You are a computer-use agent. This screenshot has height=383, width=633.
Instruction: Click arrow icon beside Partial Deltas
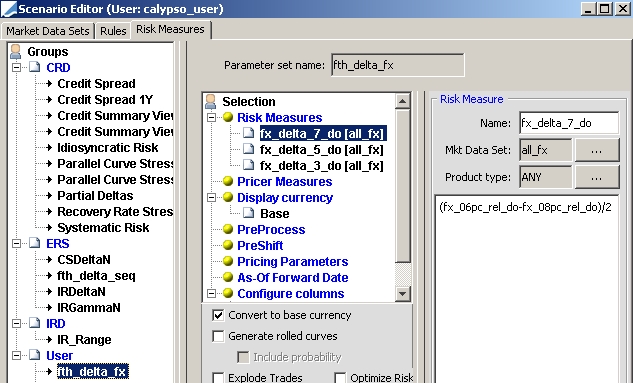[49, 196]
